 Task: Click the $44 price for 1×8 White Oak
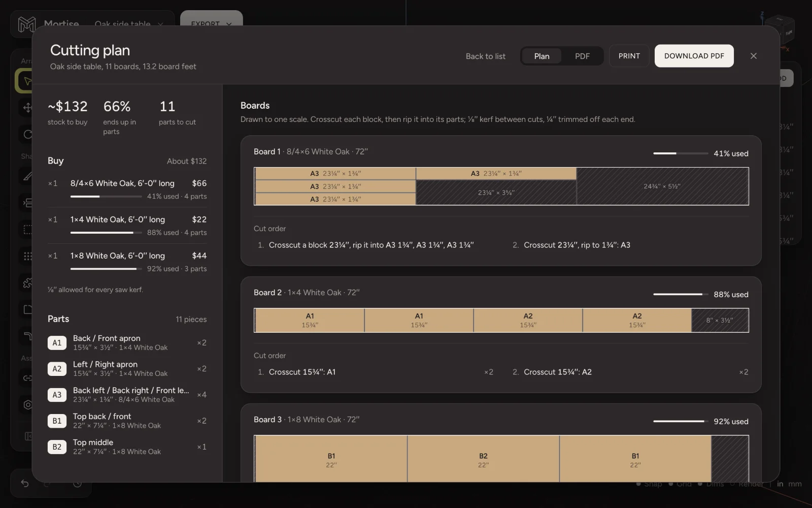pos(199,256)
